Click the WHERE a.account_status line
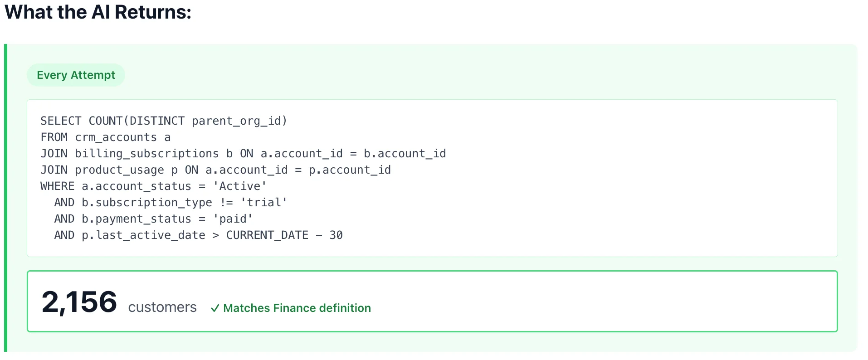This screenshot has width=868, height=360. (x=153, y=186)
